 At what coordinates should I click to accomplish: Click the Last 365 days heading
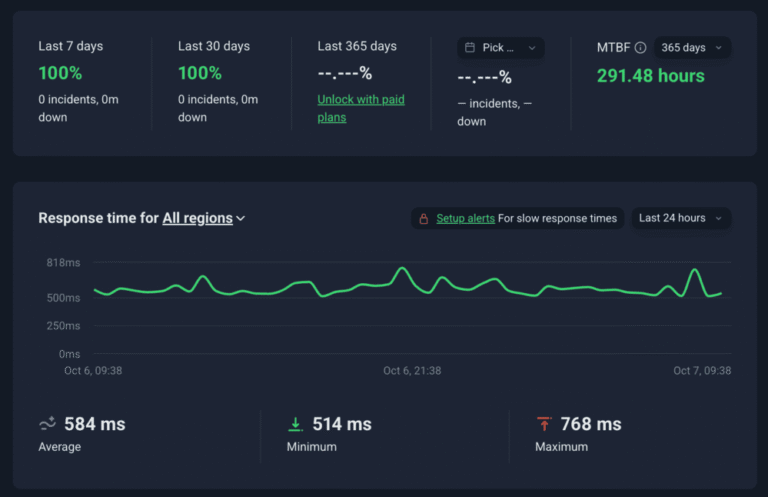(357, 46)
